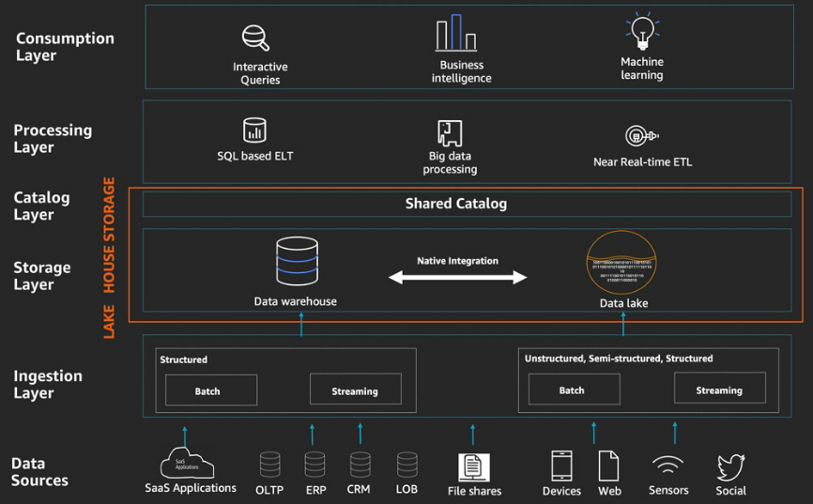Select the Data Sources label
Viewport: 813px width, 504px height.
click(x=39, y=472)
